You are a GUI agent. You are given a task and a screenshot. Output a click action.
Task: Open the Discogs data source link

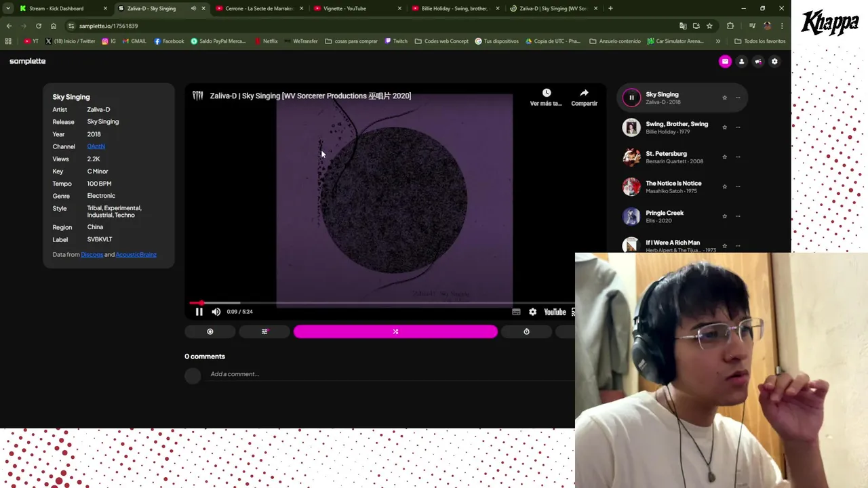[x=92, y=255]
